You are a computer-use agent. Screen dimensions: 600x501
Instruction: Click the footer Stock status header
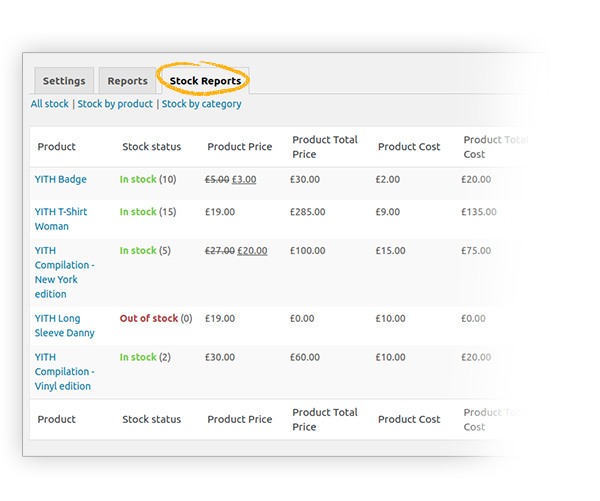pyautogui.click(x=152, y=419)
